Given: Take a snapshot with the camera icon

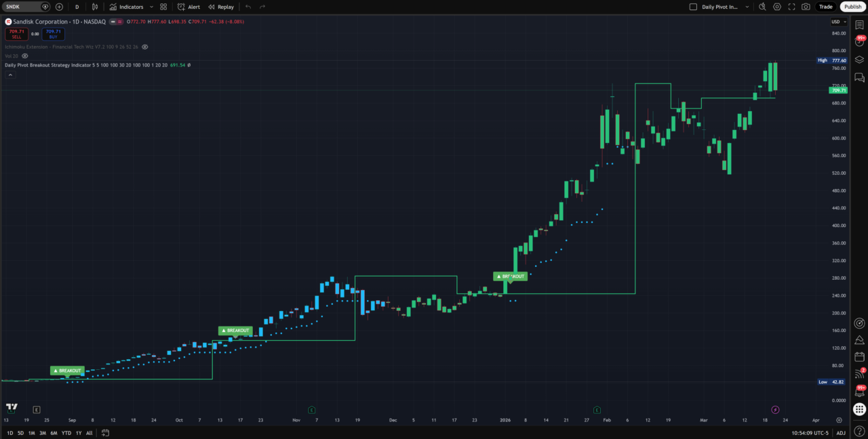Looking at the screenshot, I should [x=806, y=6].
